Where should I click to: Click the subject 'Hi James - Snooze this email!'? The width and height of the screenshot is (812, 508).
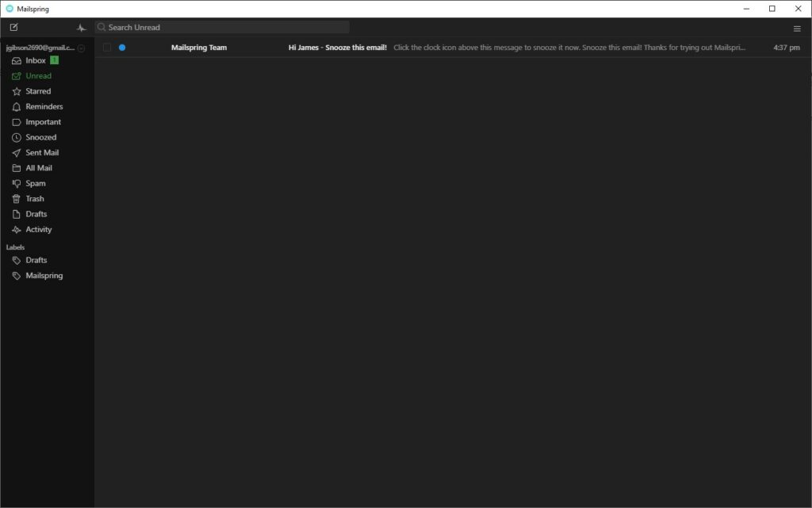click(x=338, y=48)
